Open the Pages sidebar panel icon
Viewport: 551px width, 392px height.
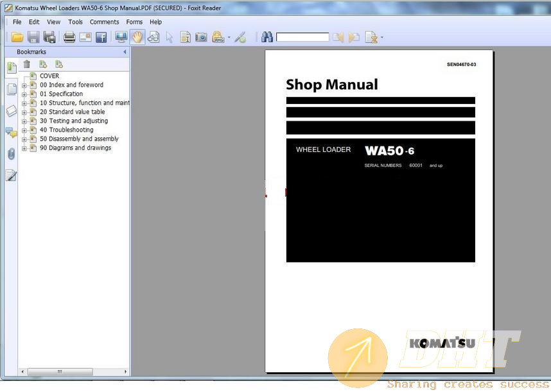pyautogui.click(x=12, y=89)
